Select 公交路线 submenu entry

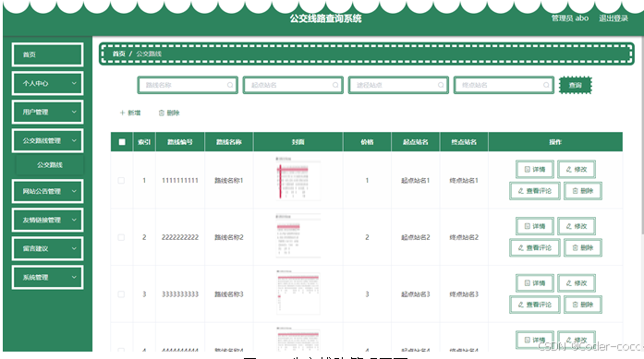tap(50, 165)
